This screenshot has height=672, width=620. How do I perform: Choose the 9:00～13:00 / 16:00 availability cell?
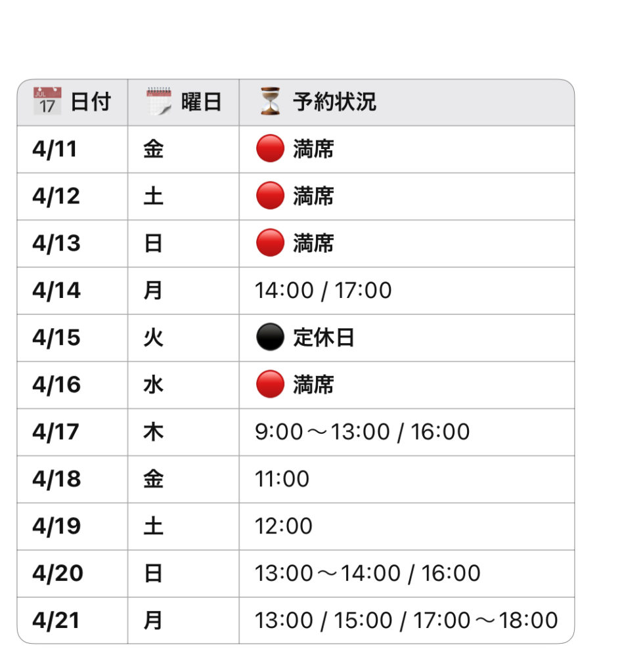pos(407,432)
